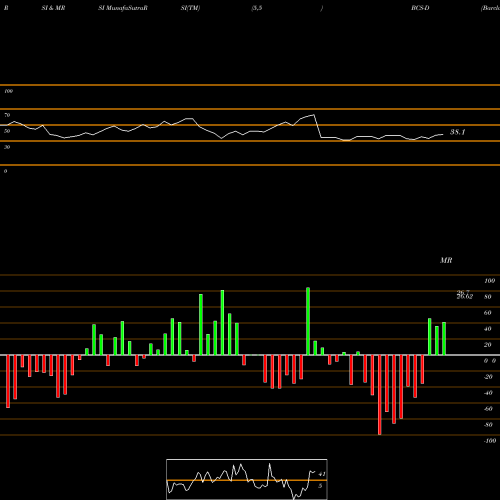Image resolution: width=500 pixels, height=500 pixels.
Task: Click the "41" value in the mini chart
Action: (322, 474)
